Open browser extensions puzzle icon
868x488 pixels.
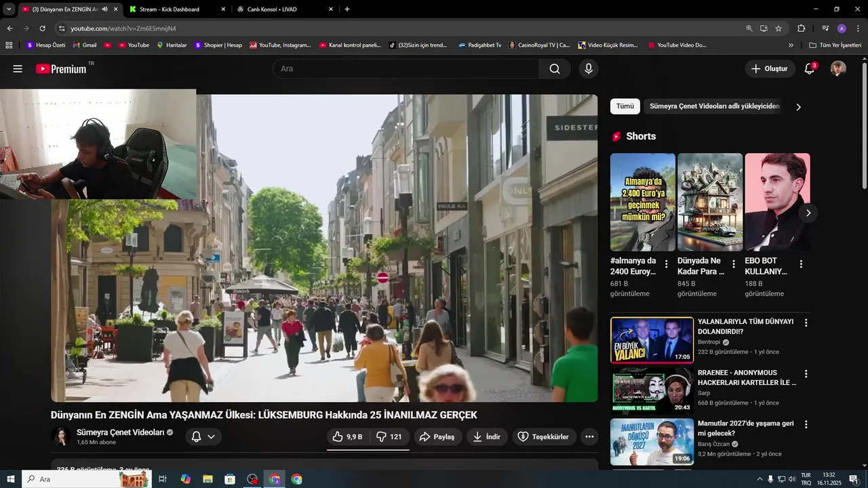click(x=801, y=28)
